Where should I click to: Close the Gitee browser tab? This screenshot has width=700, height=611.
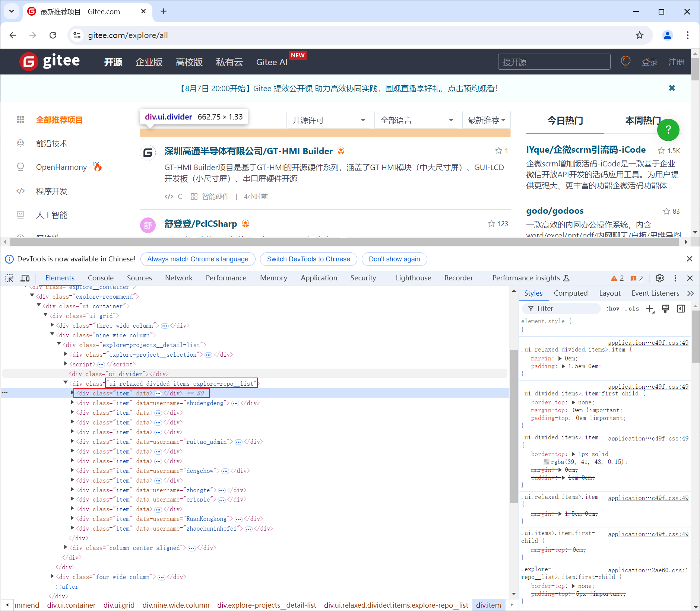143,12
